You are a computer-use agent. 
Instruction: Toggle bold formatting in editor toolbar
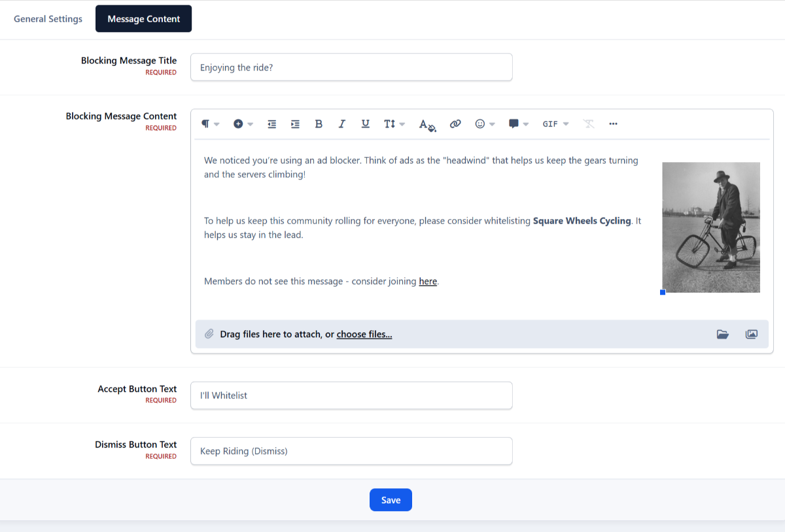[319, 124]
